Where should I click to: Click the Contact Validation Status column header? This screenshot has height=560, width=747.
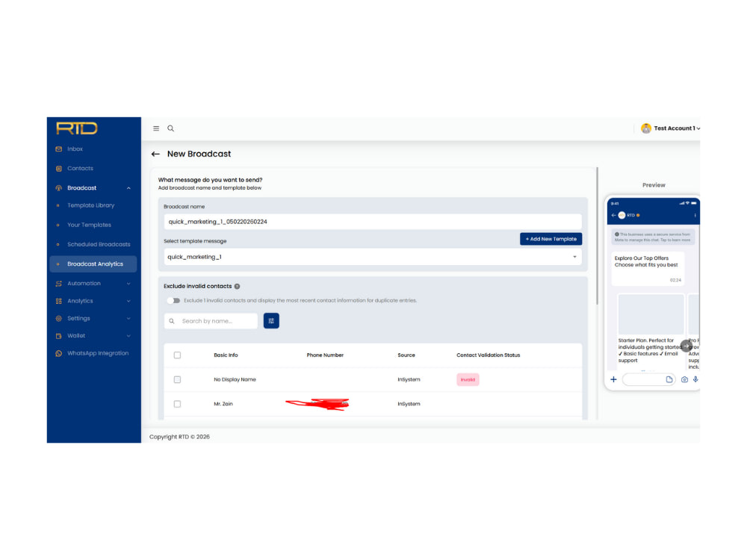pyautogui.click(x=489, y=355)
